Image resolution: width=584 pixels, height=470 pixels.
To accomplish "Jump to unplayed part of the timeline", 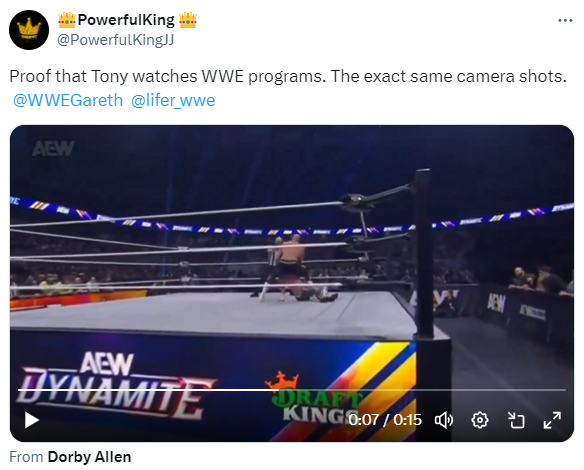I will coord(422,390).
